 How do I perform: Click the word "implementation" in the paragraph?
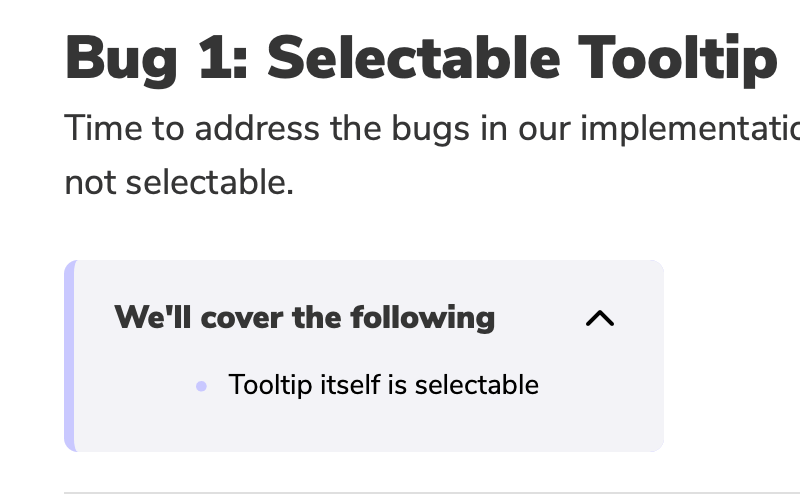(690, 129)
